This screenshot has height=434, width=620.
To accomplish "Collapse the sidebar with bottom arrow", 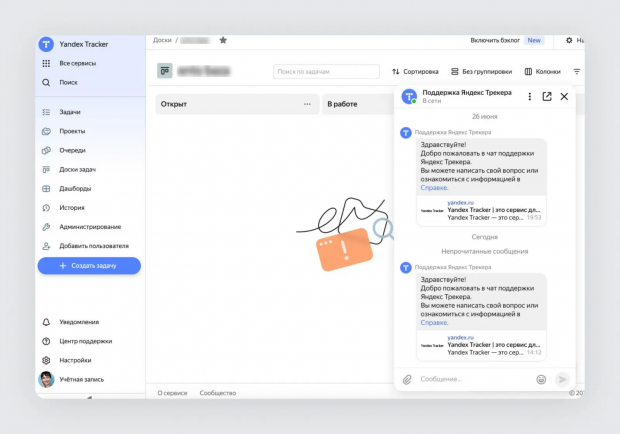I will pos(89,397).
